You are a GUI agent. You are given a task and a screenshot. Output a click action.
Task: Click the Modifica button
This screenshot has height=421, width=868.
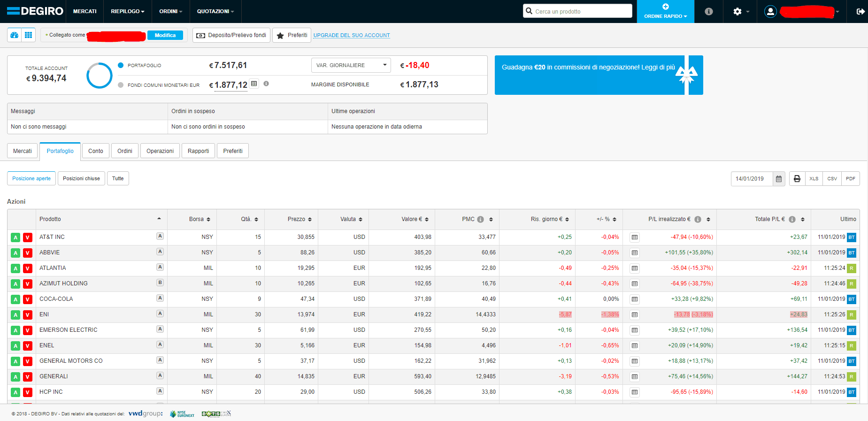pyautogui.click(x=165, y=35)
